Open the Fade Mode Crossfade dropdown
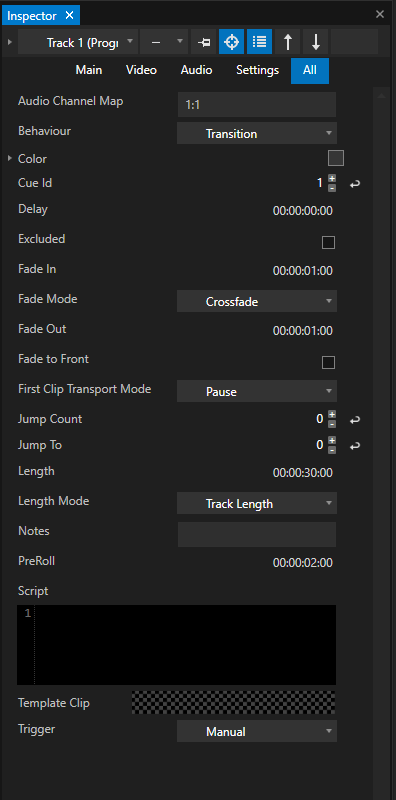 coord(257,302)
